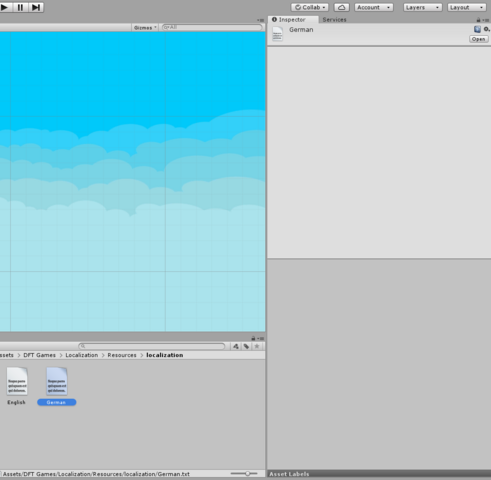Viewport: 491px width, 480px height.
Task: Toggle the Pause button
Action: tap(20, 7)
